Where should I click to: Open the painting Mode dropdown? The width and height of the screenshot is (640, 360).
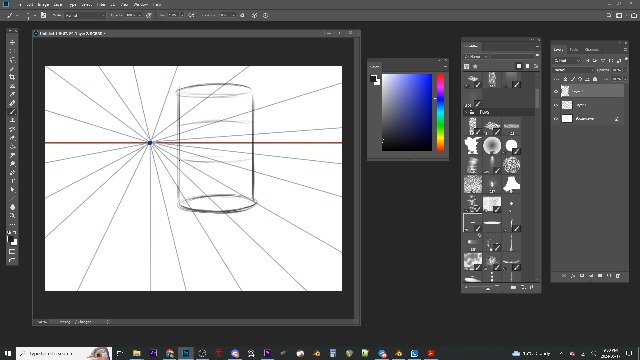[x=85, y=16]
